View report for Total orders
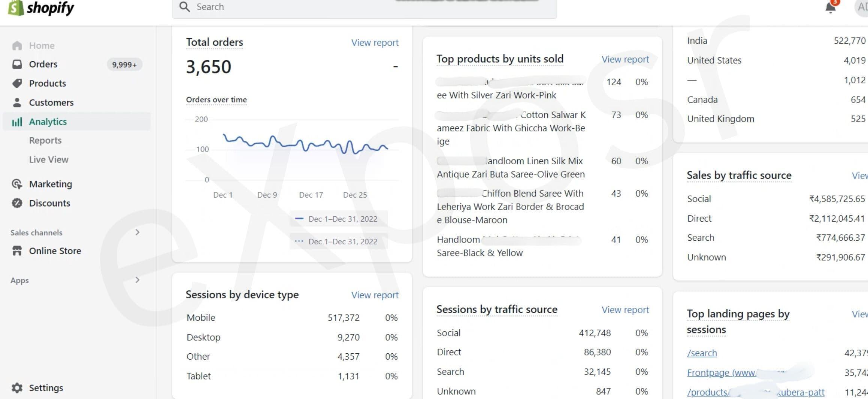 [x=375, y=43]
